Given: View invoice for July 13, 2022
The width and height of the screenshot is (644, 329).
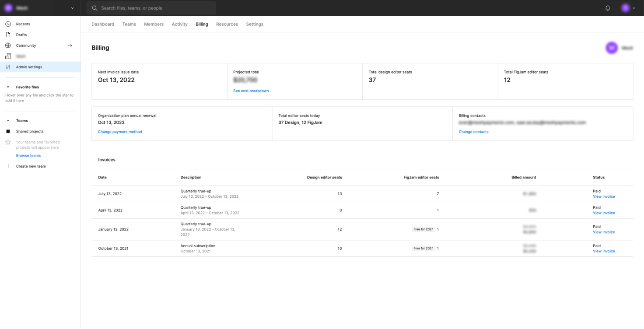Looking at the screenshot, I should [x=603, y=196].
